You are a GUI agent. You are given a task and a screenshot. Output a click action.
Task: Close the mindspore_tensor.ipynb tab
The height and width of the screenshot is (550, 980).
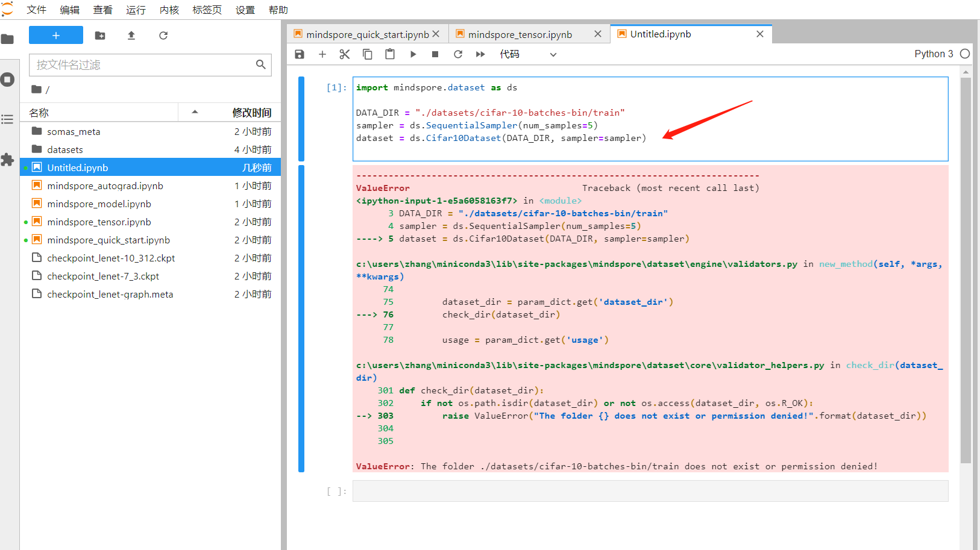(x=598, y=34)
